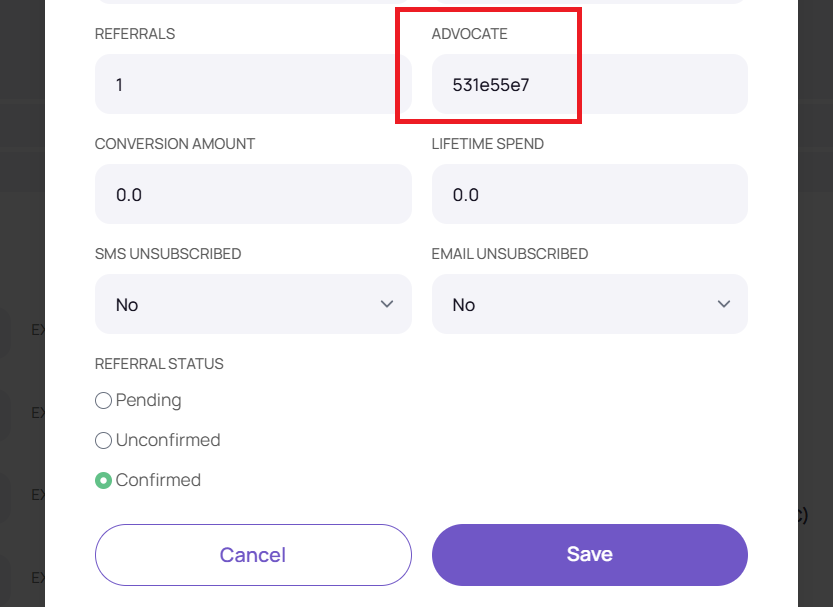Screen dimensions: 833x607
Task: Click the chevron arrow in Email Unsubscribed
Action: [724, 304]
